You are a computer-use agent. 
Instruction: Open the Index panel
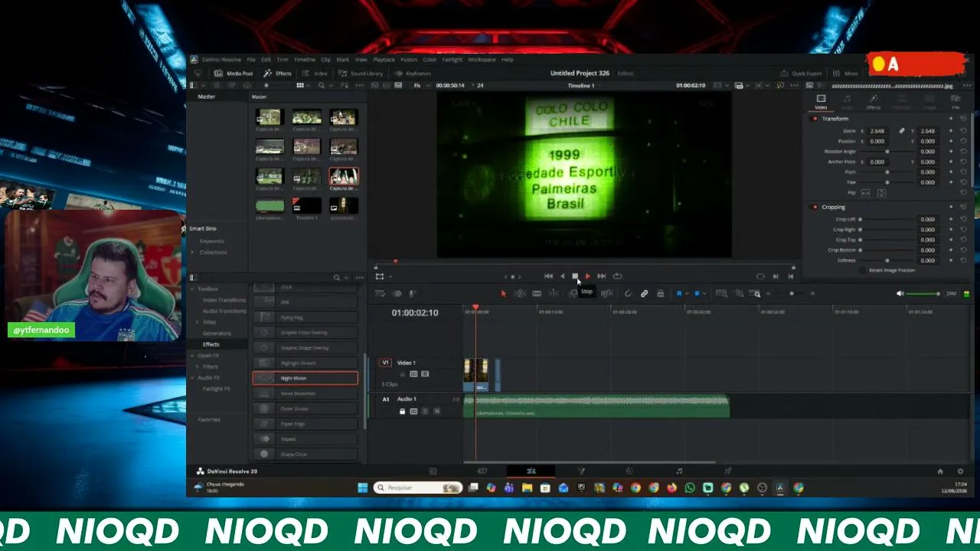[315, 73]
